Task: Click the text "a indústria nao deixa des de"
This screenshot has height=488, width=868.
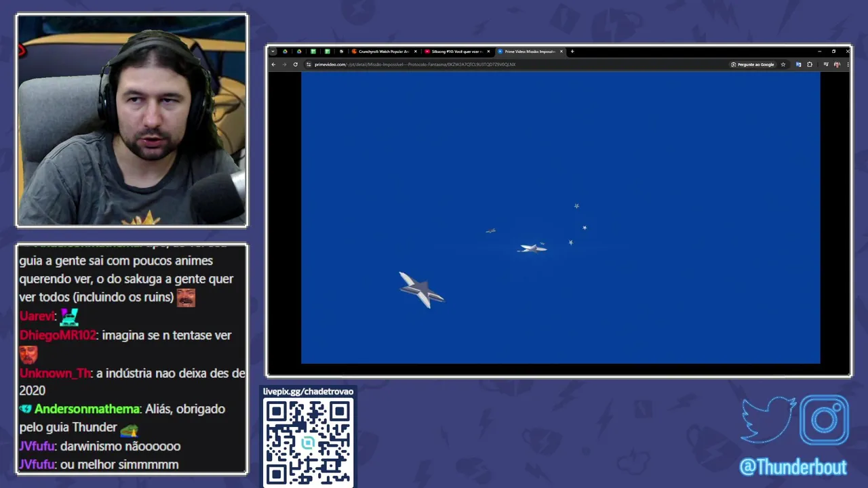Action: coord(171,373)
